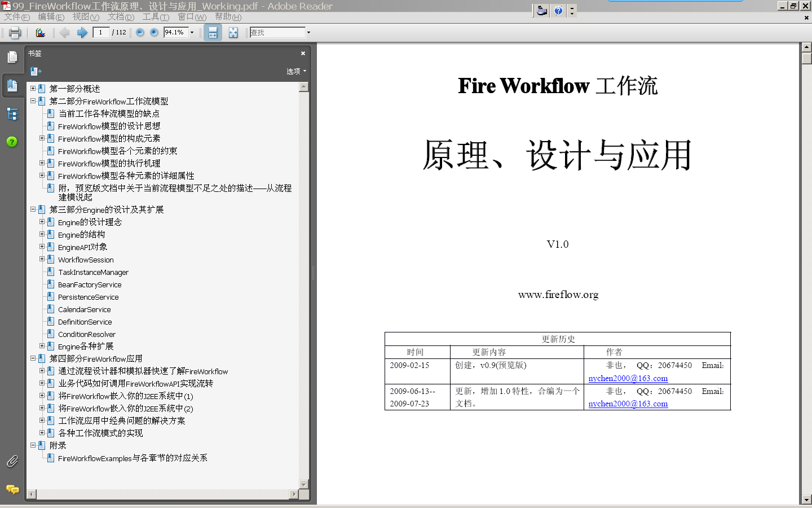Click the zoom in plus button
The image size is (812, 508).
[154, 33]
